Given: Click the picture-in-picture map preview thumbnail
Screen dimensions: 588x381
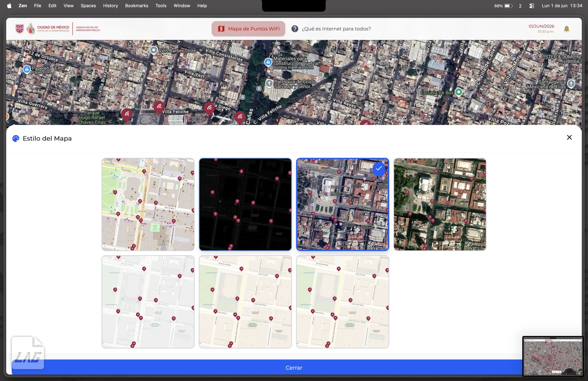Looking at the screenshot, I should point(553,356).
